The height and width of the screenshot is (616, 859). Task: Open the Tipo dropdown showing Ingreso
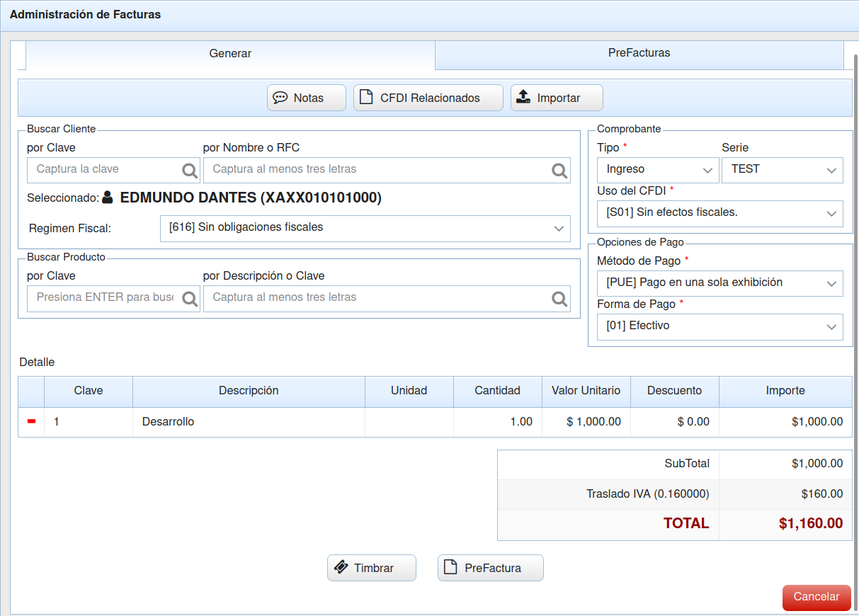pyautogui.click(x=658, y=170)
